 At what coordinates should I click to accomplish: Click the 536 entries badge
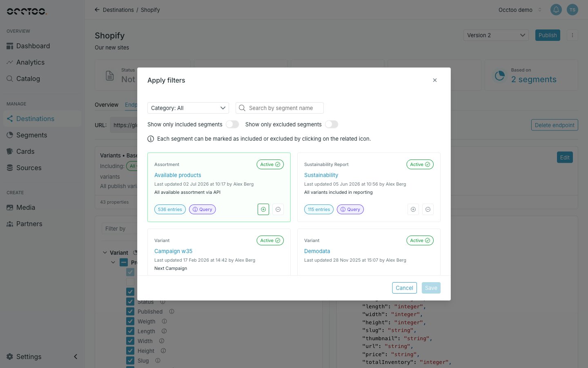[x=170, y=209]
